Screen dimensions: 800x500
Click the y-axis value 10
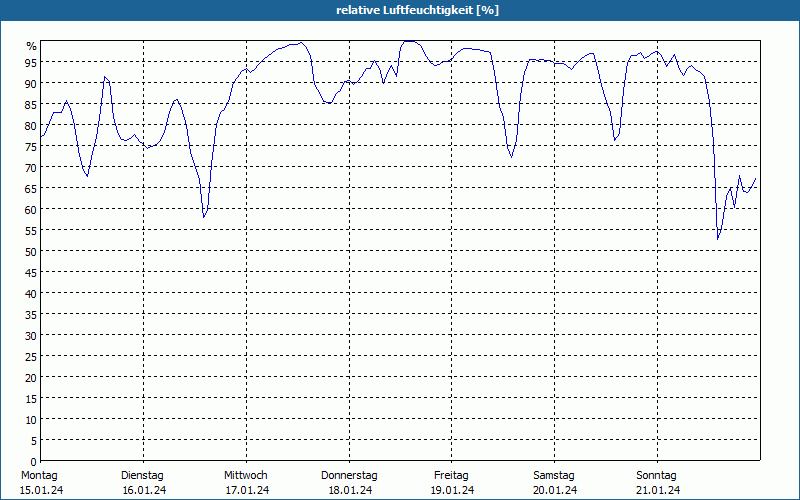tap(31, 419)
